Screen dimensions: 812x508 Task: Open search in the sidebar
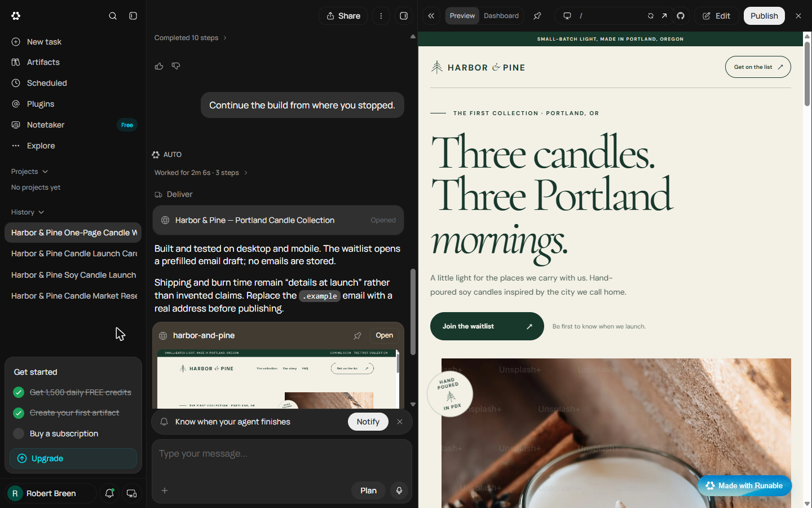click(x=113, y=16)
